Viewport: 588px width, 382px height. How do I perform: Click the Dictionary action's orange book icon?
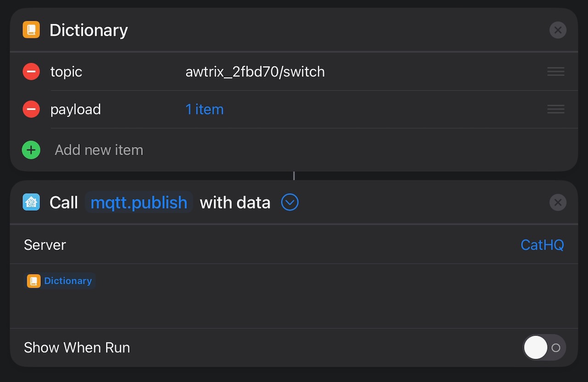(31, 29)
